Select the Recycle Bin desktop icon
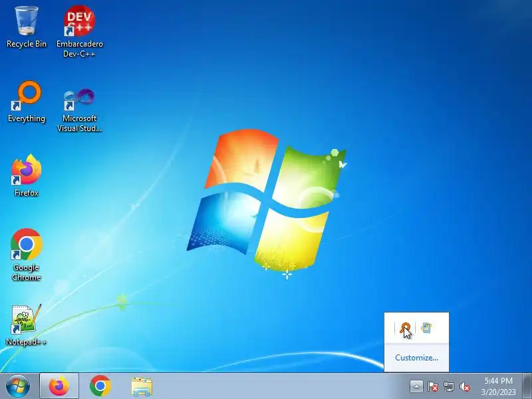Image resolution: width=532 pixels, height=399 pixels. (x=26, y=27)
